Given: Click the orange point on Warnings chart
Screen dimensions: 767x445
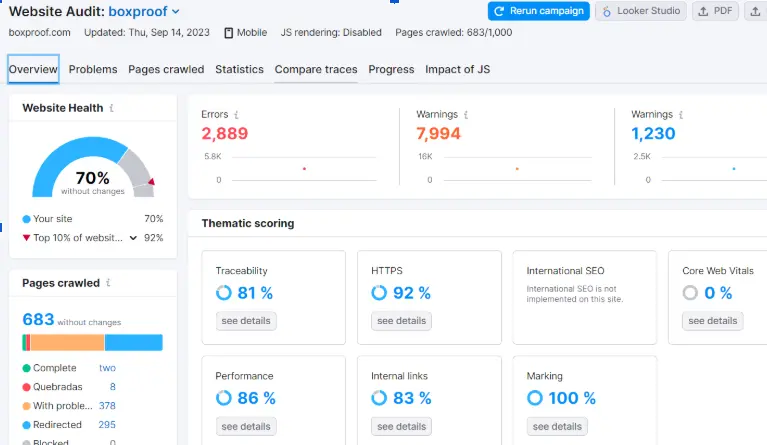Looking at the screenshot, I should pyautogui.click(x=517, y=169).
